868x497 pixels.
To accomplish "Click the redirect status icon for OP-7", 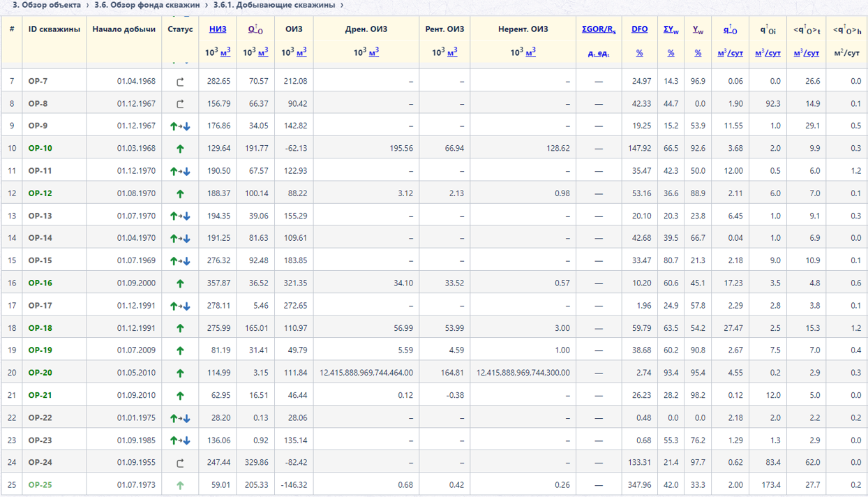I will pyautogui.click(x=180, y=82).
